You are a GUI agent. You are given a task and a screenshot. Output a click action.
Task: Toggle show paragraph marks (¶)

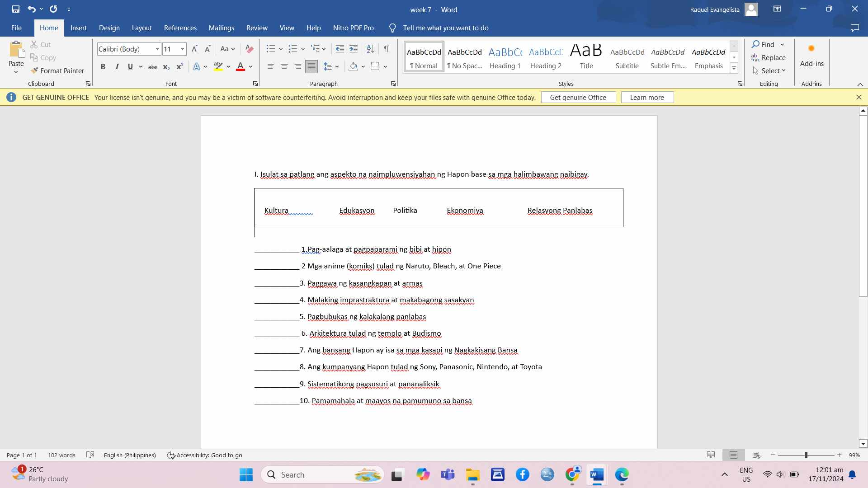(x=387, y=49)
